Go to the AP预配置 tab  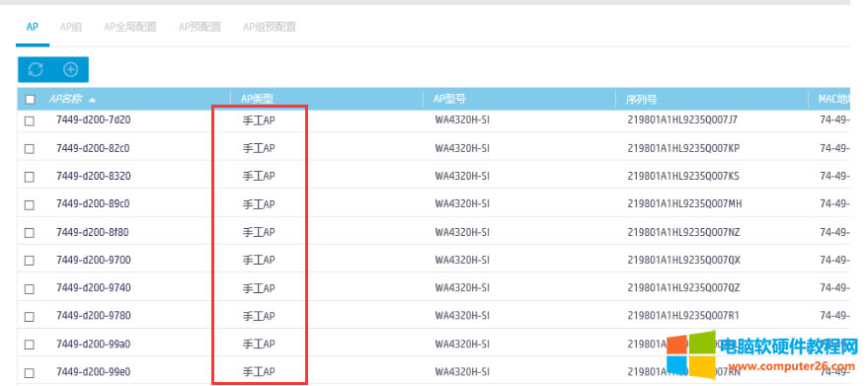pos(199,27)
